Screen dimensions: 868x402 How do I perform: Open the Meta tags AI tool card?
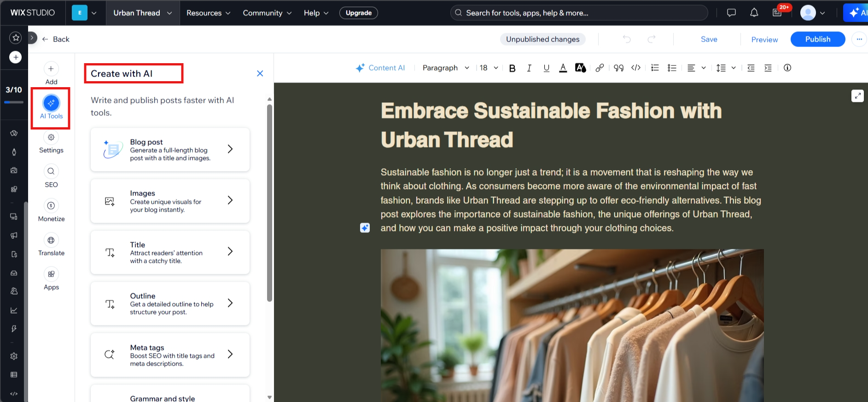tap(170, 355)
